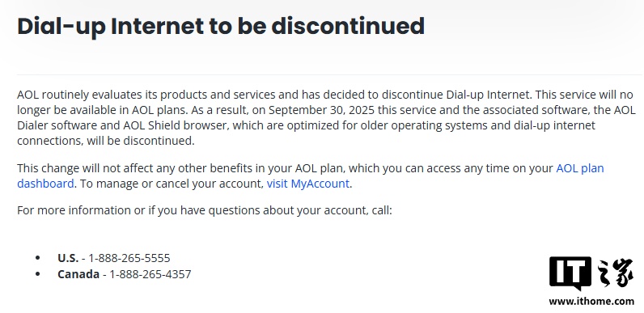Open the AOL plan dashboard link
This screenshot has height=313, width=644.
579,168
